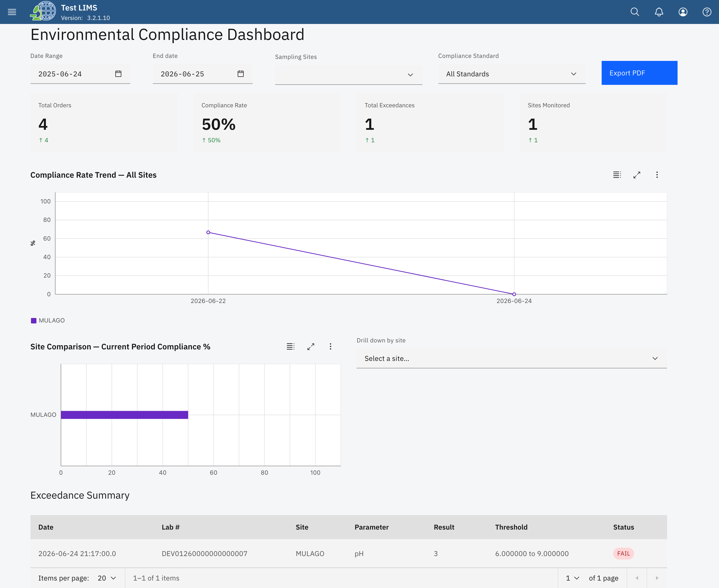Open the calendar picker for End date
This screenshot has width=719, height=588.
[241, 73]
